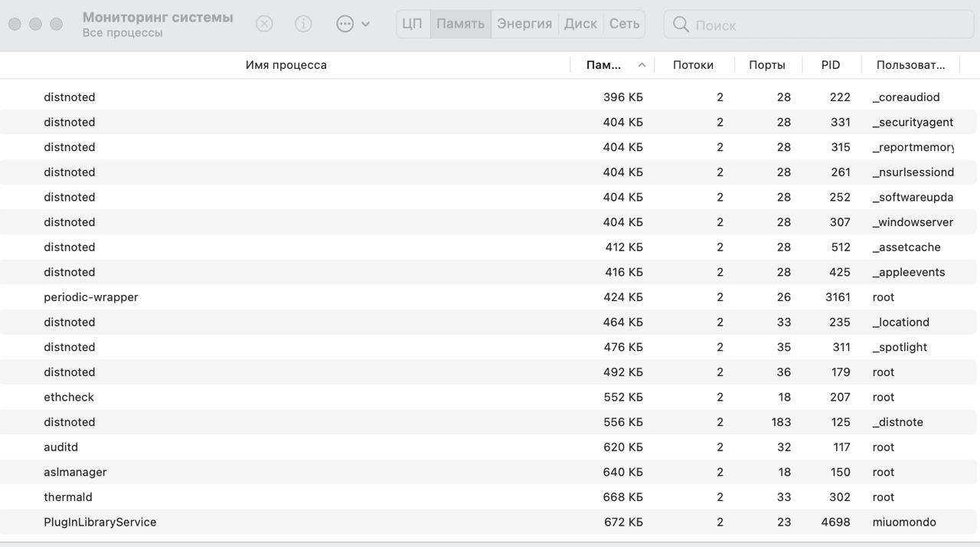
Task: Toggle sort direction arrow in memory column
Action: point(642,65)
